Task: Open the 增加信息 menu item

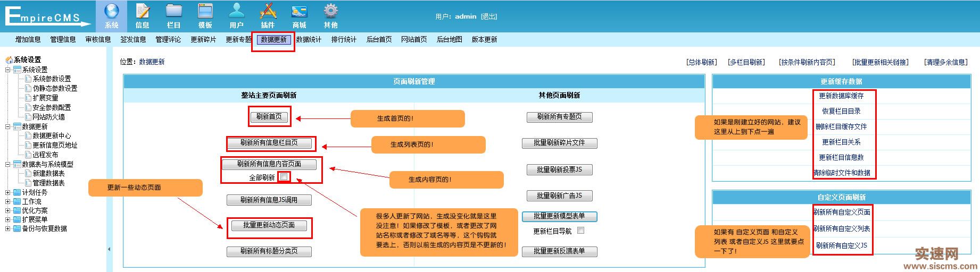Action: point(28,39)
